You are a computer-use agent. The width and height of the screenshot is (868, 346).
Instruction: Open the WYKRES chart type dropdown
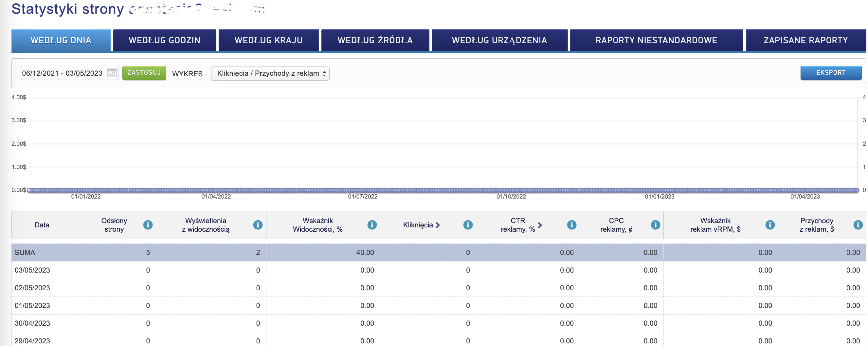click(270, 73)
